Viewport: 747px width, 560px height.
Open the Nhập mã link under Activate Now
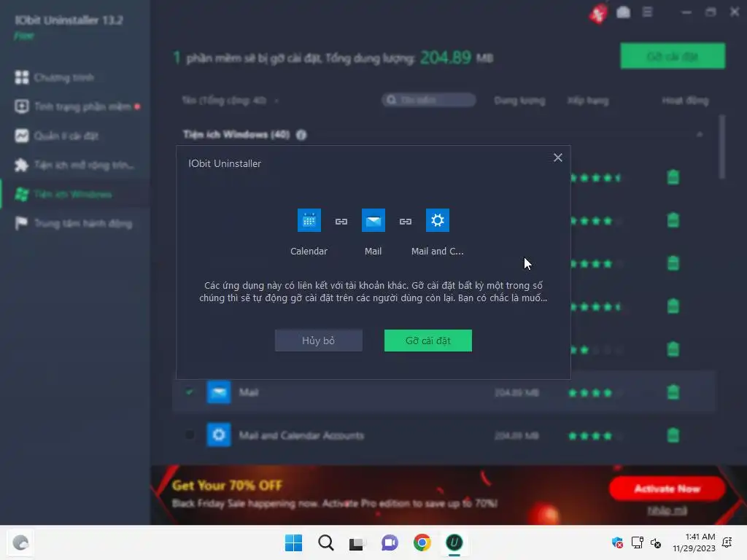coord(667,510)
